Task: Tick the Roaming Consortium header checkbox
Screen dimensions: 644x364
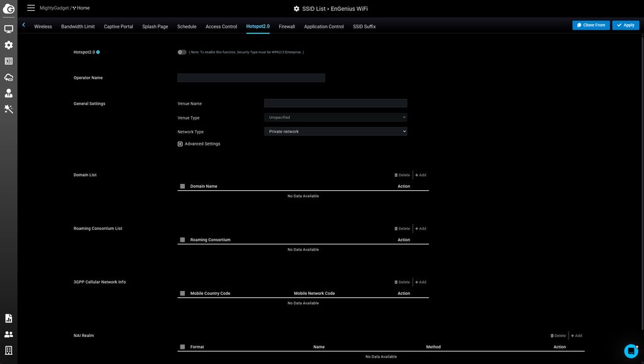Action: [182, 240]
